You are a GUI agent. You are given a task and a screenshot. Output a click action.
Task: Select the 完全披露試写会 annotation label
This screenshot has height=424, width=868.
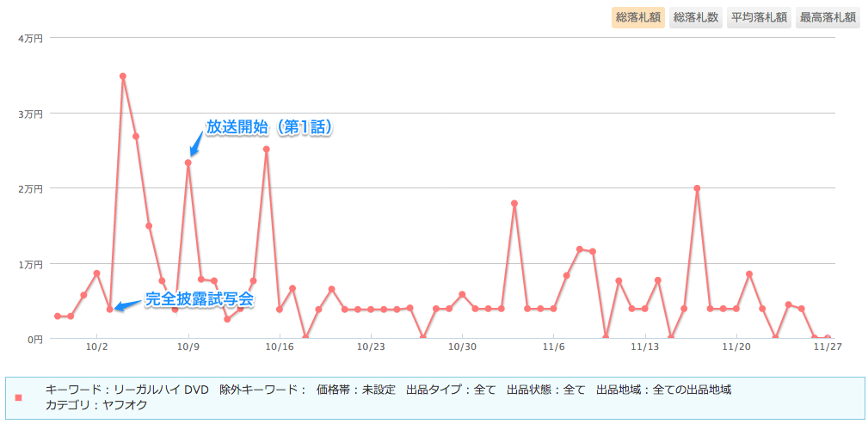pos(200,299)
